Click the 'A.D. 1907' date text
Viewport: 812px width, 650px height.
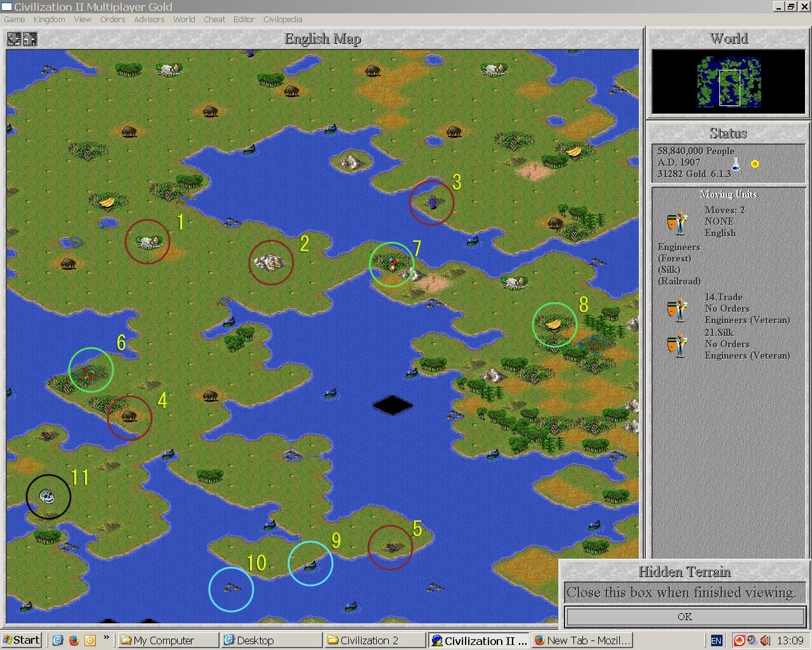coord(679,162)
